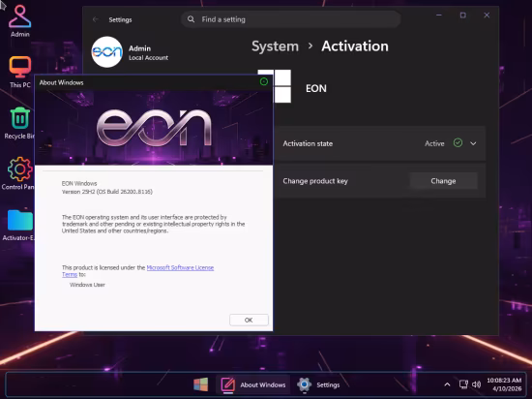532x399 pixels.
Task: Click the Windows User licensee text
Action: coord(87,285)
